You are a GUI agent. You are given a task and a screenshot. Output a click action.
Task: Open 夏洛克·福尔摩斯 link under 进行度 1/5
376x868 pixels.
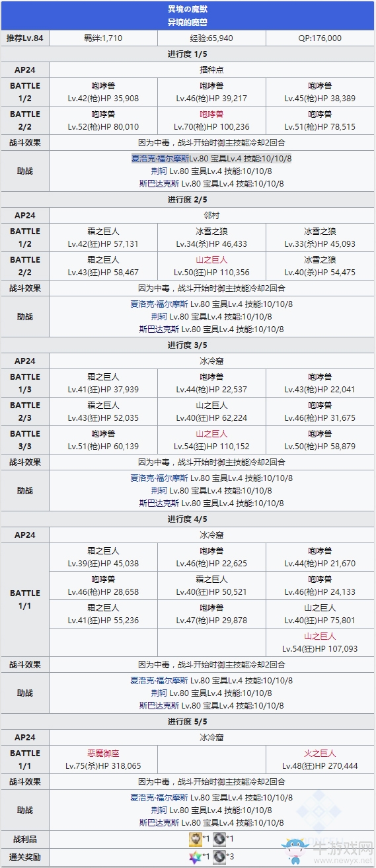pyautogui.click(x=159, y=158)
